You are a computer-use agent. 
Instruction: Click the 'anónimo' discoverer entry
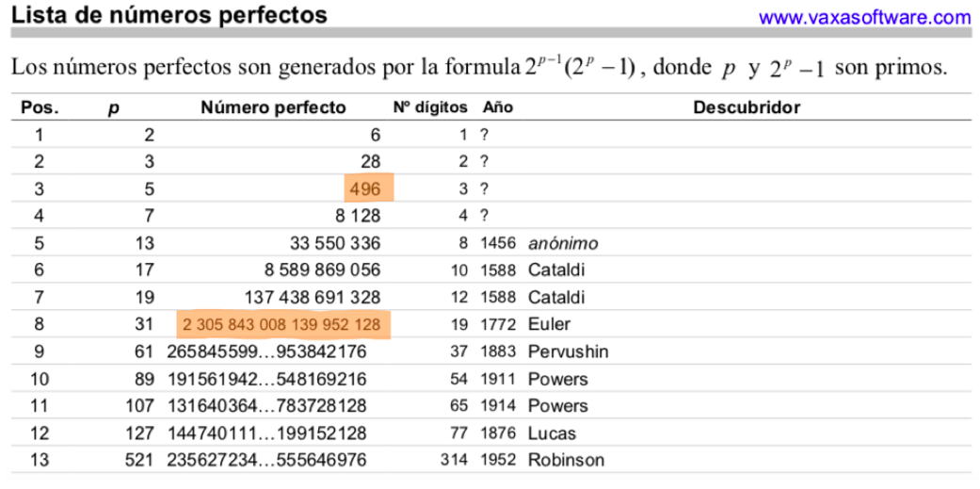coord(563,243)
